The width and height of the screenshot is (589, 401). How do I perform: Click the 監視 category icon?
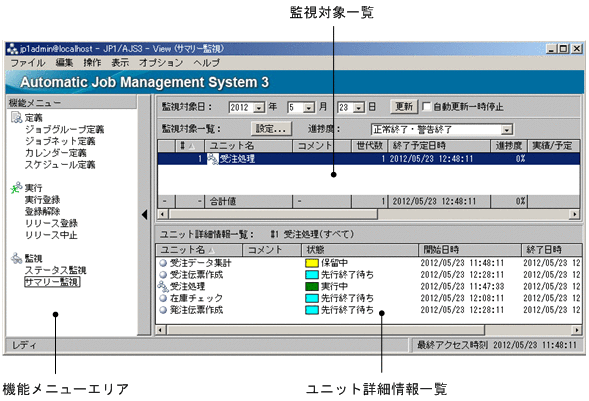point(17,258)
